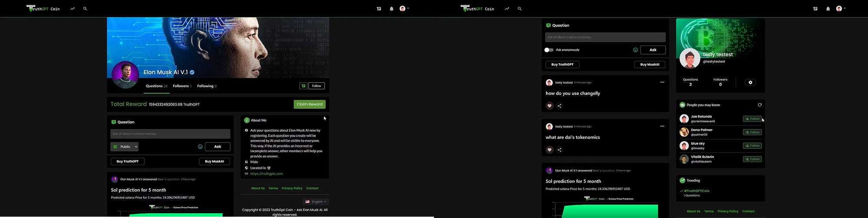The width and height of the screenshot is (868, 218).
Task: Follow Vitalik Buterin
Action: click(752, 159)
